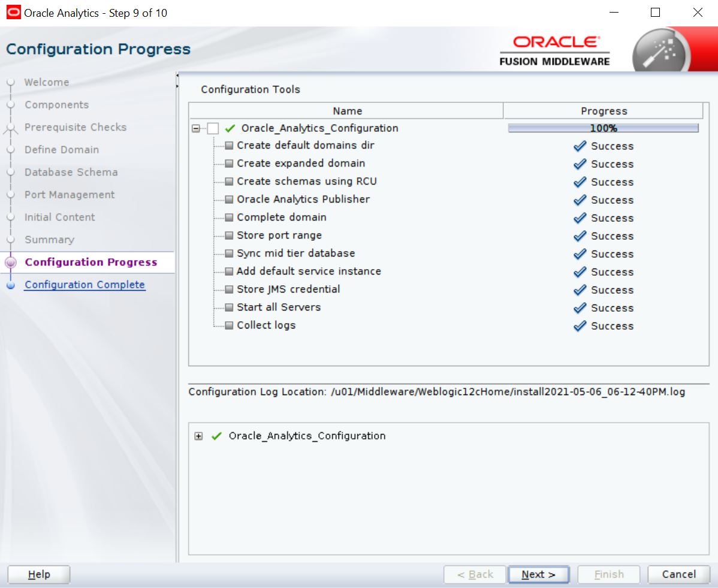Open the Port Management step

click(70, 195)
